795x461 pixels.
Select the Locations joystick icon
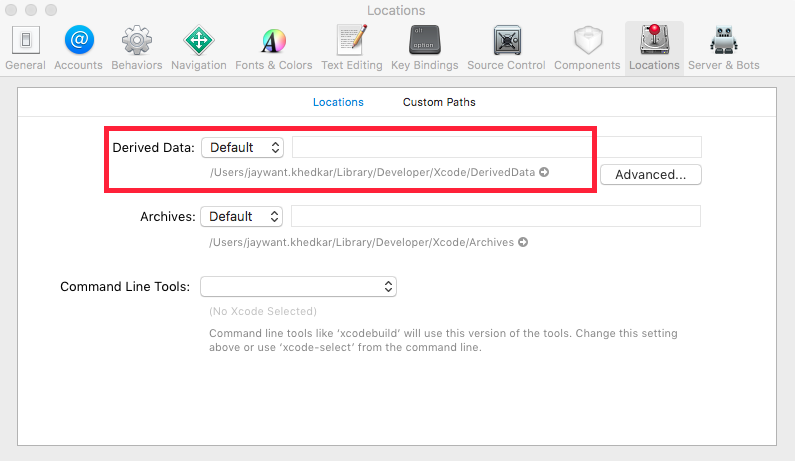(x=655, y=40)
